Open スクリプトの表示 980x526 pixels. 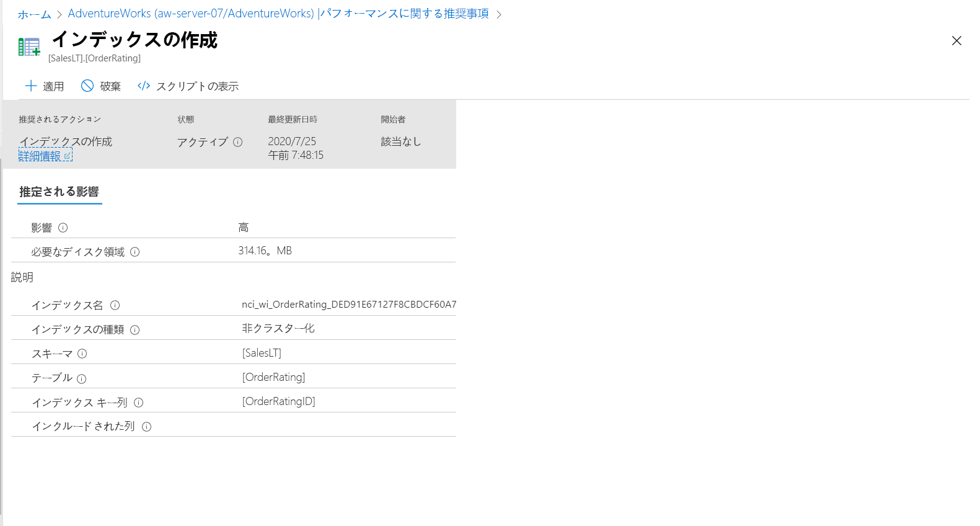point(188,86)
